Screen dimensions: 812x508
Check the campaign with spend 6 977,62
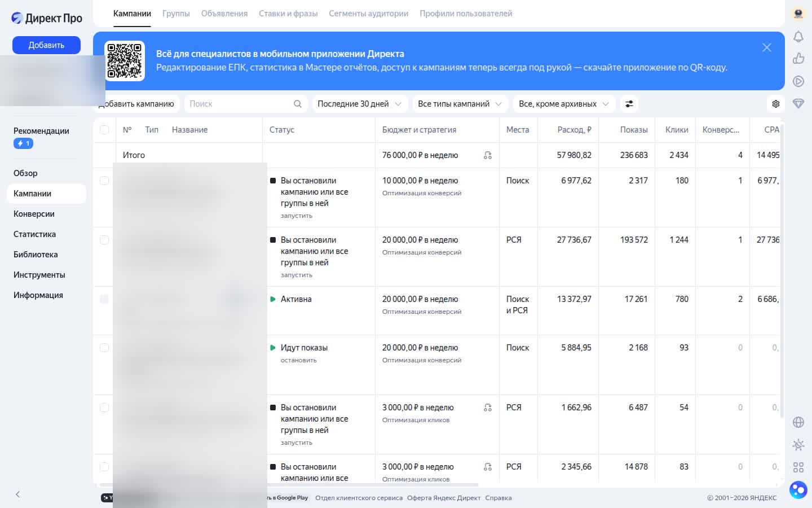coord(104,181)
